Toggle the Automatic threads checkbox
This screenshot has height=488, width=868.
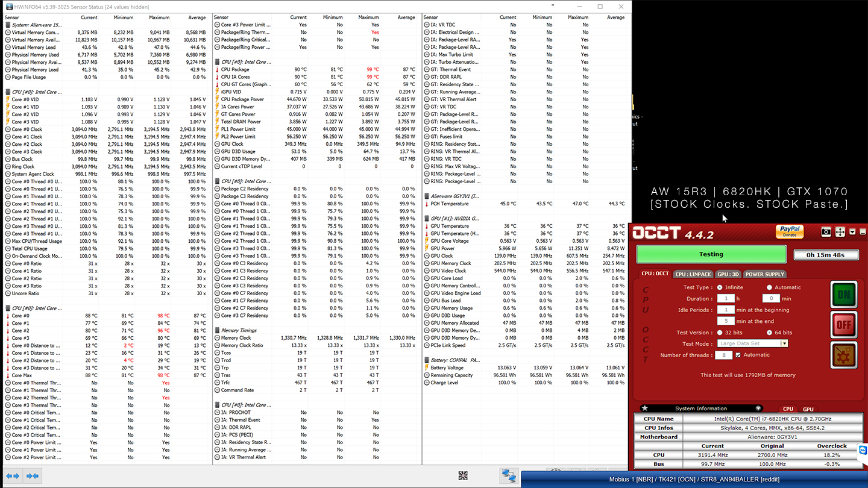tap(738, 355)
